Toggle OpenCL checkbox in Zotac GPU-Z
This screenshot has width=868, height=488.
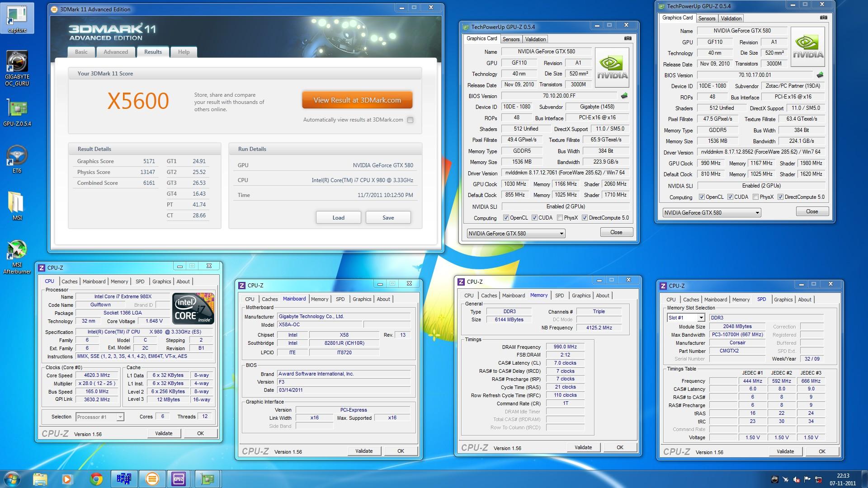point(702,197)
